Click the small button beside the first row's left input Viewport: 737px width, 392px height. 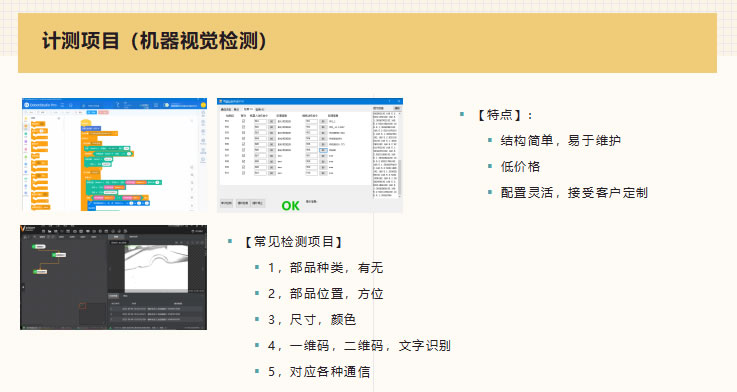271,121
